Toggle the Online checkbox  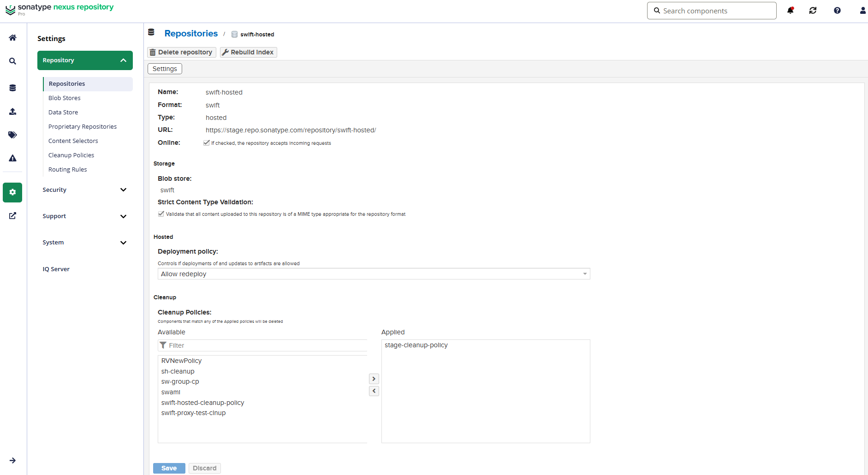click(207, 143)
